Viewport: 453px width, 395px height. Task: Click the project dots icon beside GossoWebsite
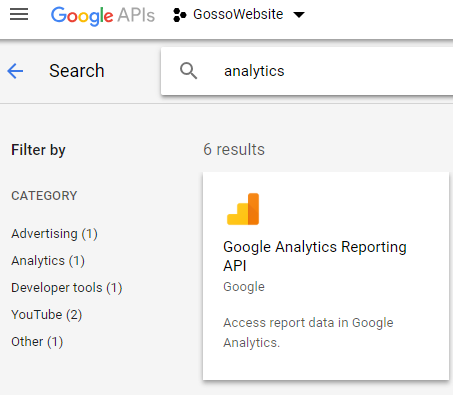click(x=180, y=15)
